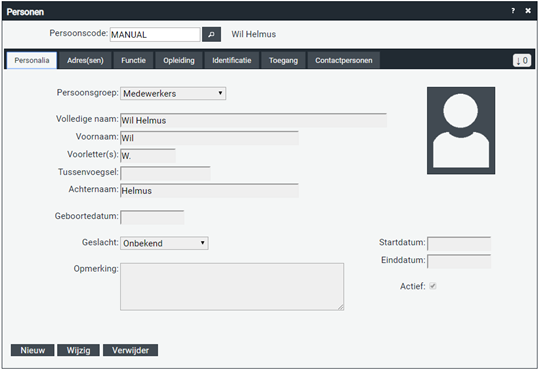This screenshot has height=371, width=541.
Task: Click the Geboortedatum field
Action: 152,217
